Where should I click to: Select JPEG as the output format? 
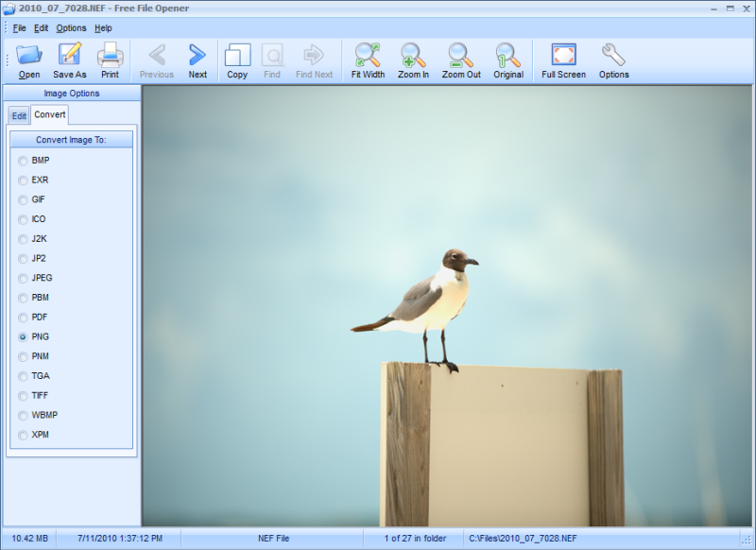pos(23,278)
